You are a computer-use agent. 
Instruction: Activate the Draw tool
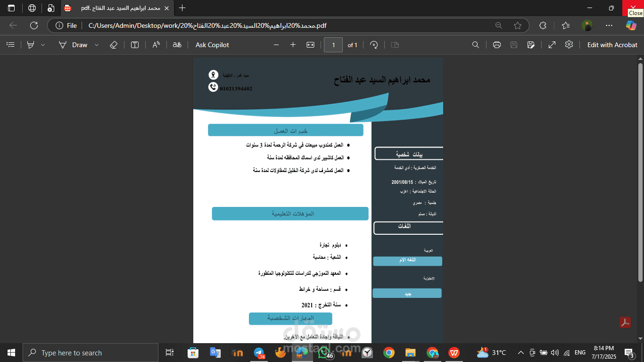click(x=73, y=45)
